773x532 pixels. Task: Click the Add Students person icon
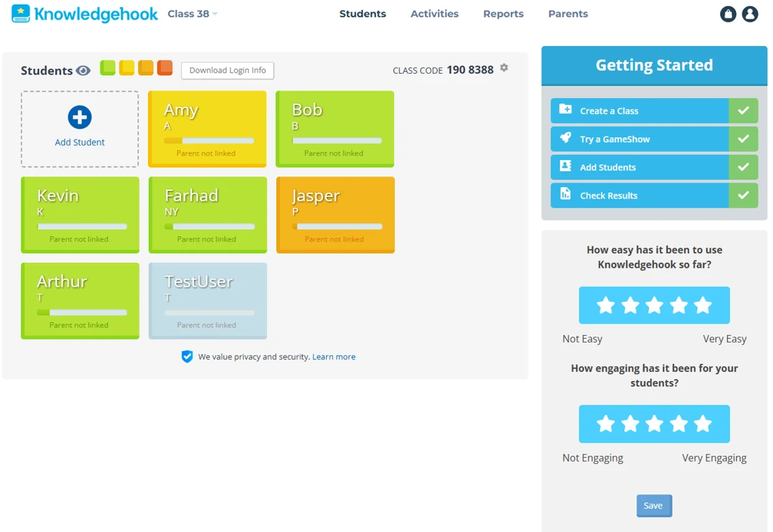point(565,165)
